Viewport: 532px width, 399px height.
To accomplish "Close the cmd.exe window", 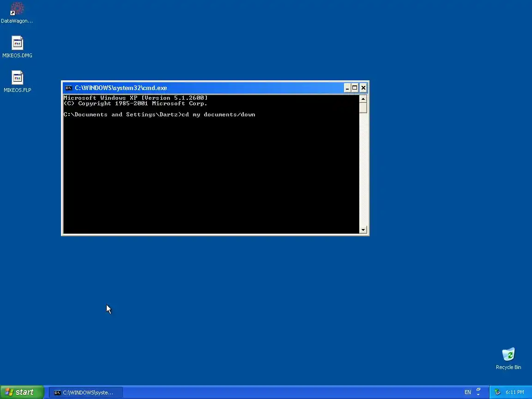I will coord(363,88).
